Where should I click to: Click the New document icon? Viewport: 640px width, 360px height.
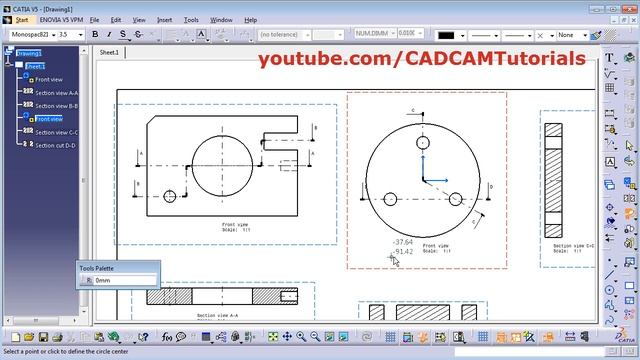[x=16, y=337]
